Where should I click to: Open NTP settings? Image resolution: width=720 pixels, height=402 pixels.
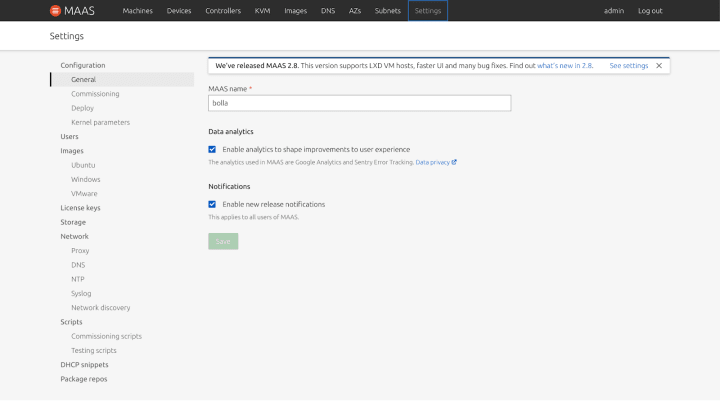coord(78,279)
